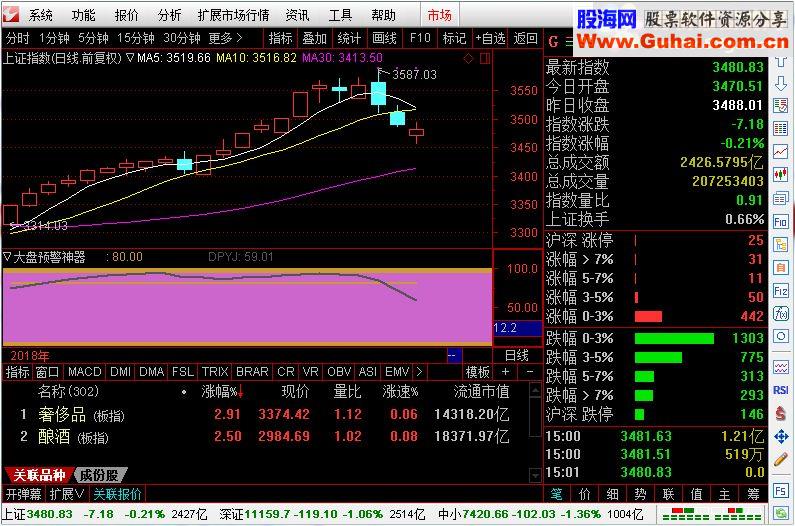This screenshot has height=526, width=795.
Task: Switch indicator to OBV
Action: pos(339,372)
